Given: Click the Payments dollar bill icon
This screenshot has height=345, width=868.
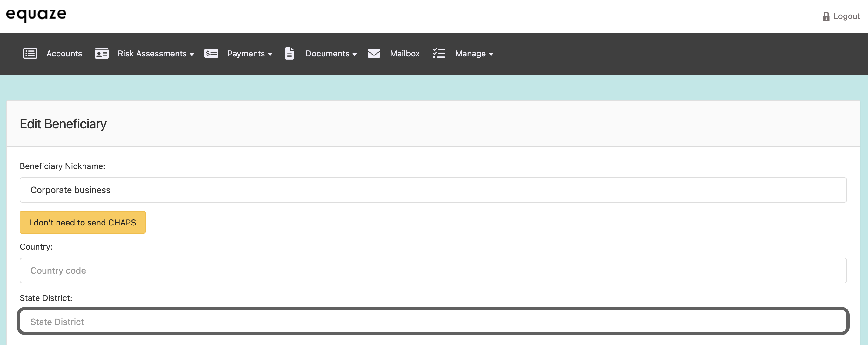Looking at the screenshot, I should coord(211,54).
